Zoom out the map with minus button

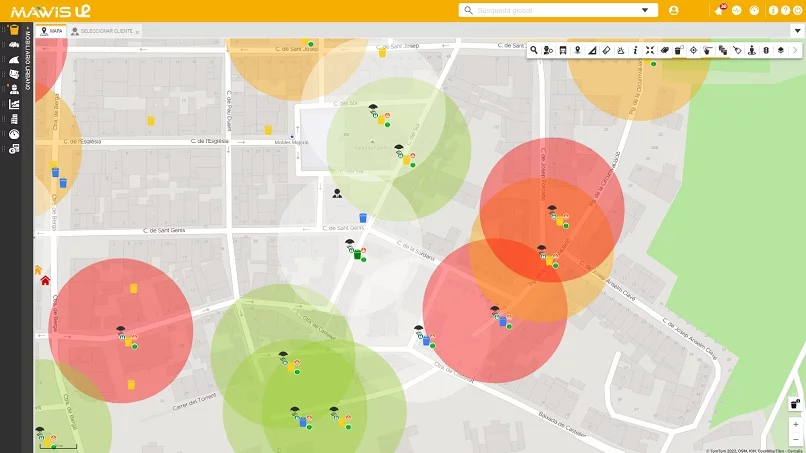[795, 439]
